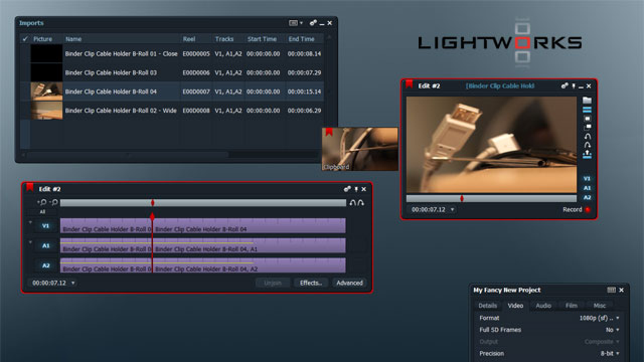The image size is (644, 362).
Task: Click the zoom-in magnifier in the Edit #2 timeline
Action: tap(42, 202)
